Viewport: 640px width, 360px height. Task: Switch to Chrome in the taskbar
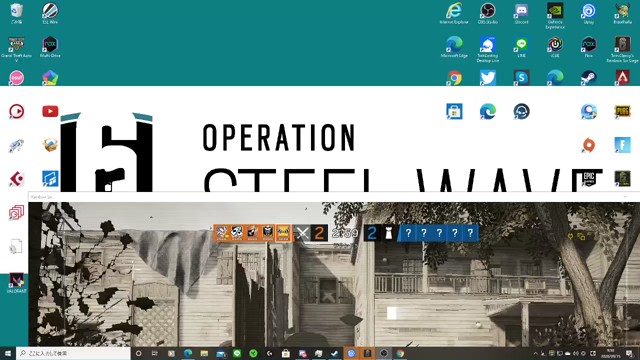[400, 353]
